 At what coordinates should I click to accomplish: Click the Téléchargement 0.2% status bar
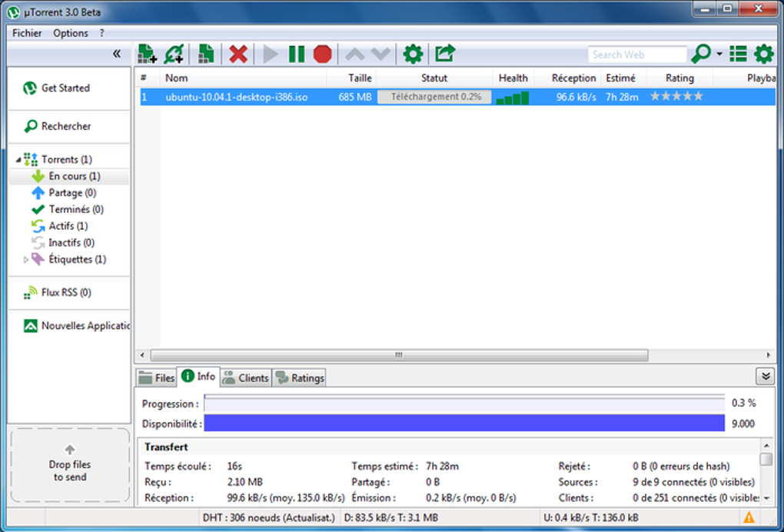[434, 97]
